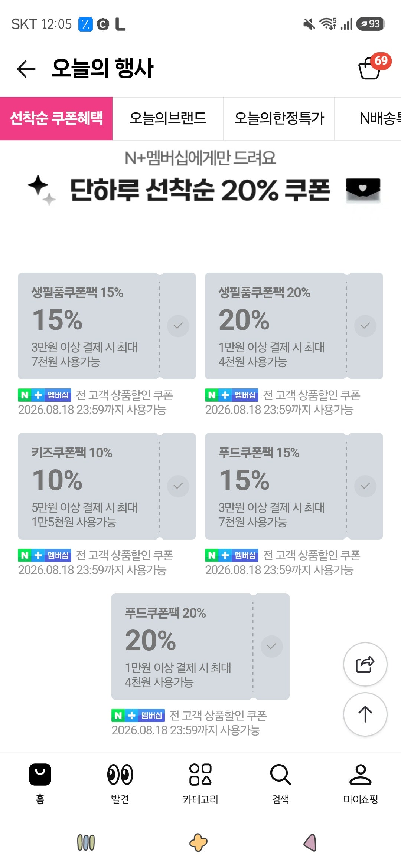This screenshot has height=868, width=401.
Task: Check the 키즈쿠폰팩 10% coupon checkmark
Action: (x=178, y=486)
